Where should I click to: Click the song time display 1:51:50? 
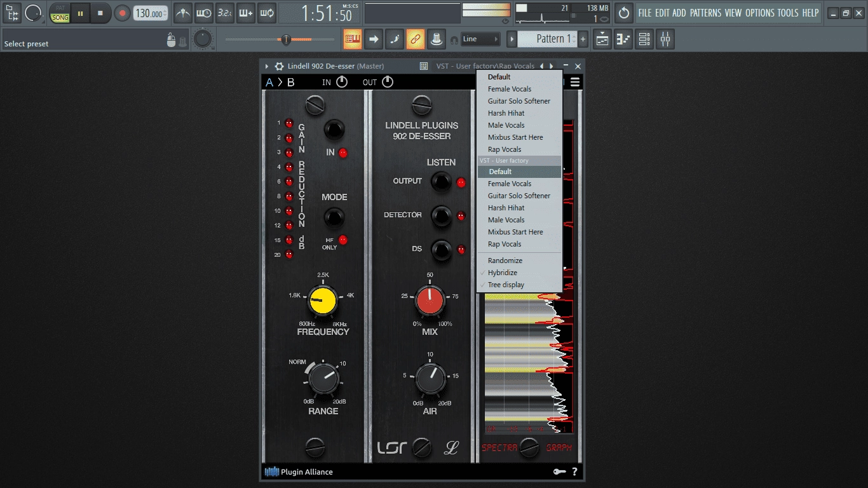point(325,13)
